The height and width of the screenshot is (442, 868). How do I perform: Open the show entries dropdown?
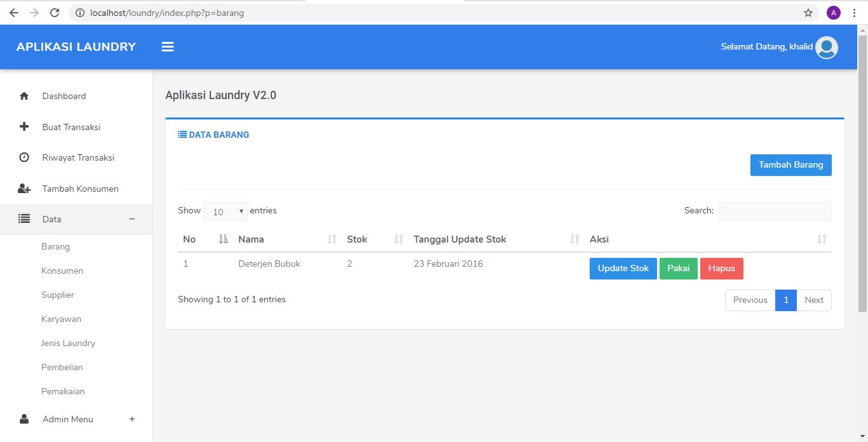point(226,211)
